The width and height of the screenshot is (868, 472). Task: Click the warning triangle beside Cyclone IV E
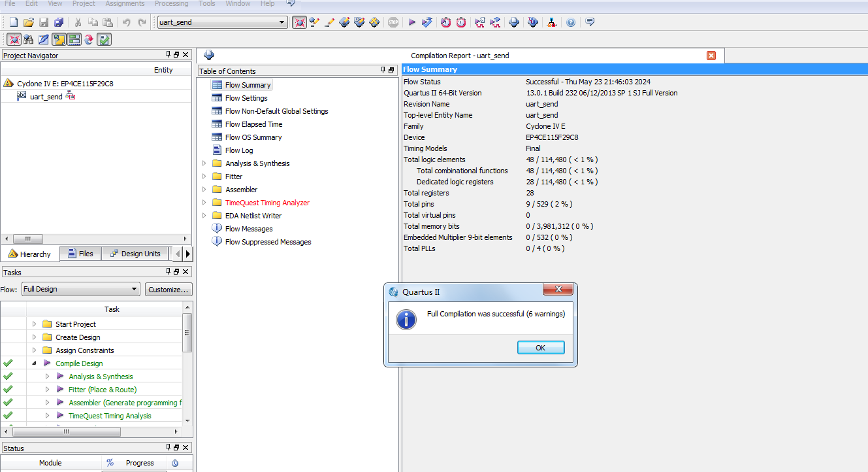pyautogui.click(x=8, y=83)
